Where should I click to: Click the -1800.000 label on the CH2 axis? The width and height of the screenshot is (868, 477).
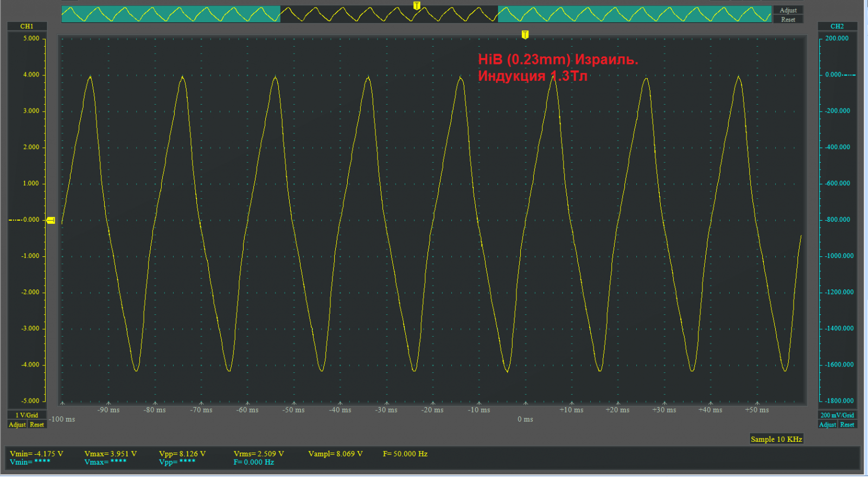[x=839, y=401]
